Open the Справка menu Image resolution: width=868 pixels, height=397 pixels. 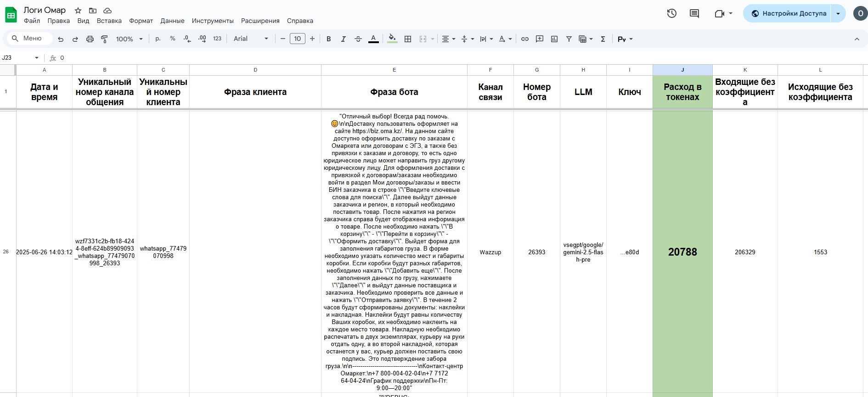pos(300,21)
